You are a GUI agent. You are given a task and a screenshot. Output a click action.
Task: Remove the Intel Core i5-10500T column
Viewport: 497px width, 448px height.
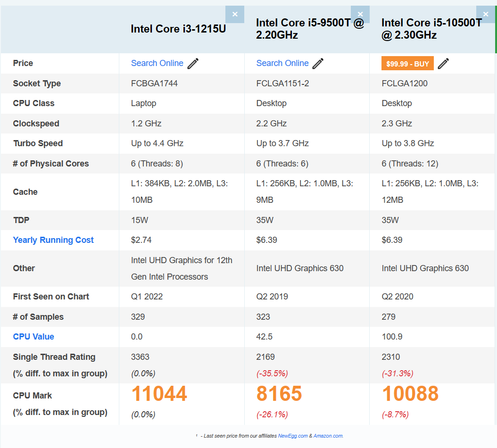(x=486, y=14)
